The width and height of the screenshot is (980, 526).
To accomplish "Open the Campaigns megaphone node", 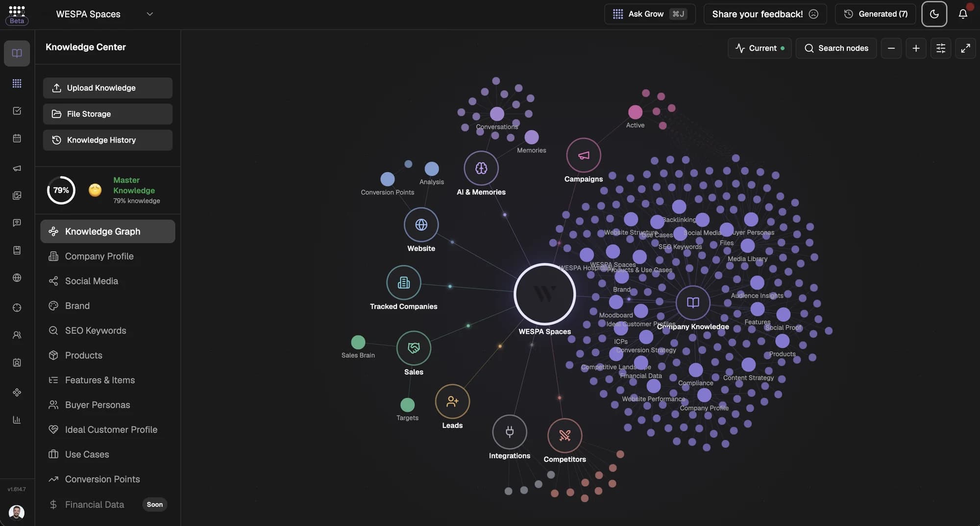I will [x=583, y=155].
